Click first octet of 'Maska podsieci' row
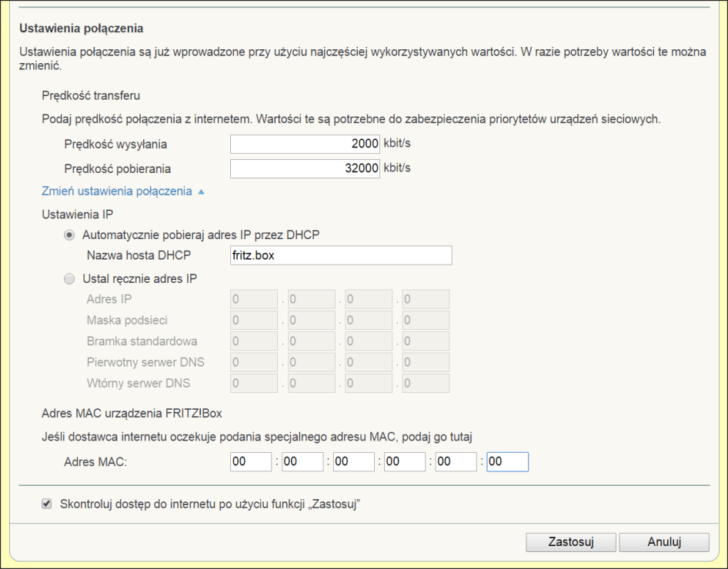728x569 pixels. pyautogui.click(x=254, y=320)
